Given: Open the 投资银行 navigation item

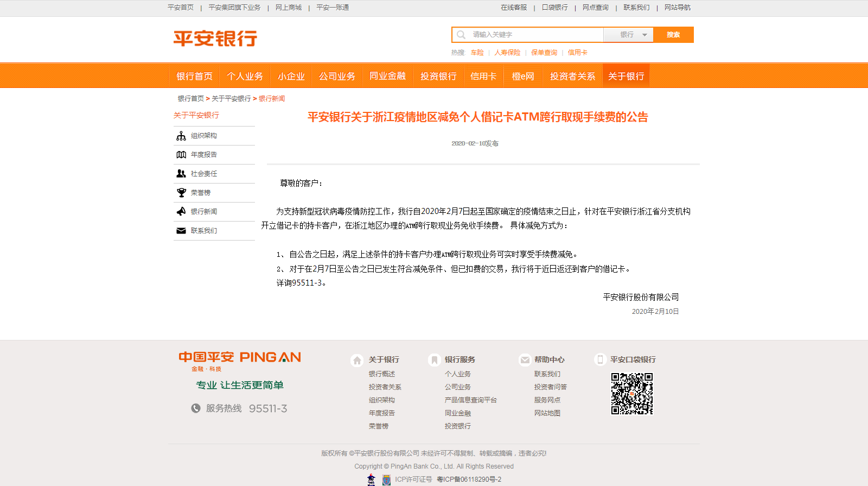Looking at the screenshot, I should click(438, 76).
